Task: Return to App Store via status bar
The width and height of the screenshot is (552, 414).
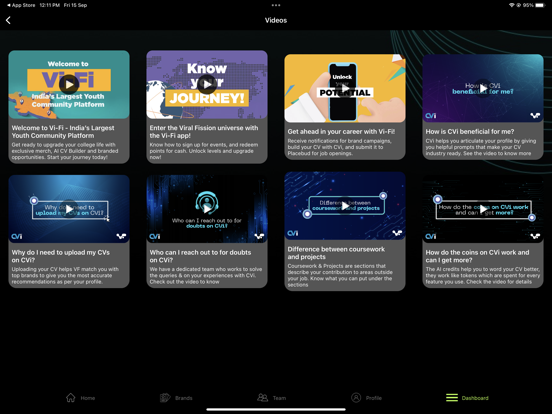Action: [x=20, y=5]
